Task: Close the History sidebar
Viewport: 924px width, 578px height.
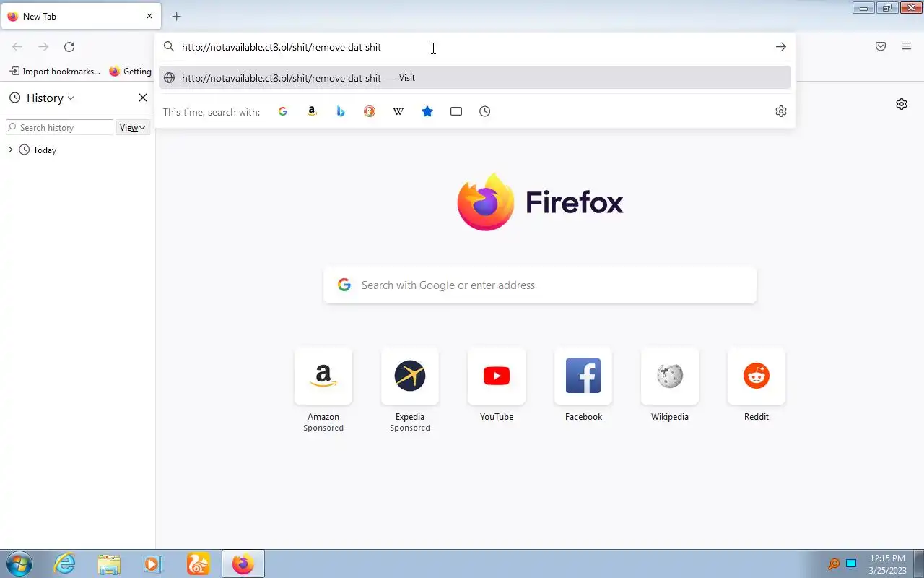Action: point(142,98)
